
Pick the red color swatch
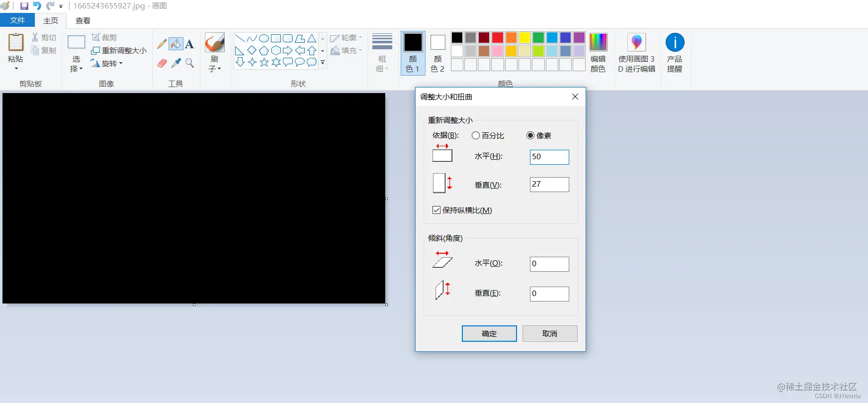[x=498, y=37]
